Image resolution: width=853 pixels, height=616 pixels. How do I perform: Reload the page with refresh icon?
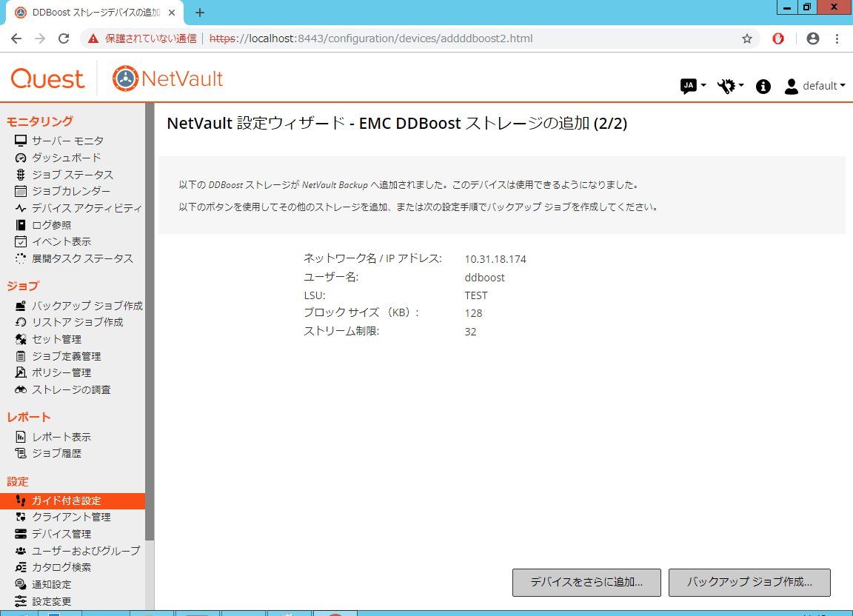[64, 38]
